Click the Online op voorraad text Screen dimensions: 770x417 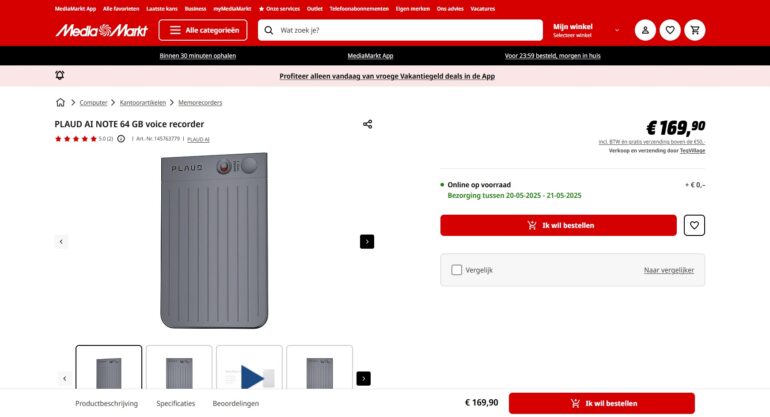tap(479, 185)
